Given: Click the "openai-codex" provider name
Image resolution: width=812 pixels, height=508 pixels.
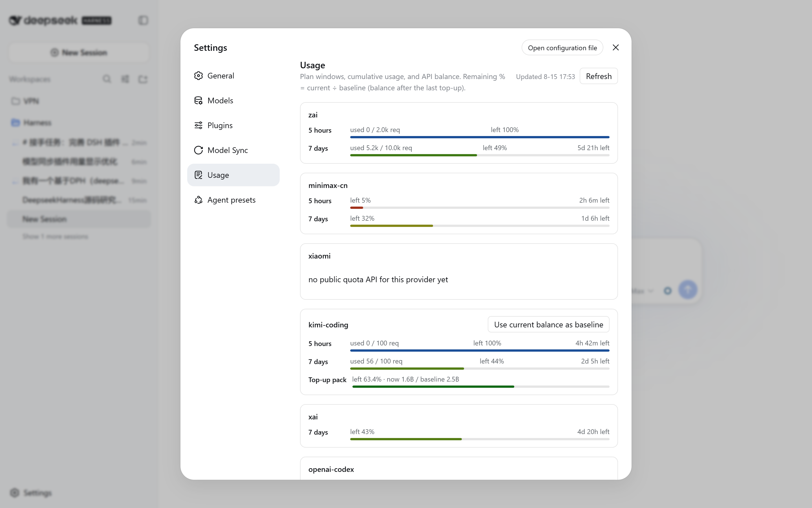Looking at the screenshot, I should click(331, 469).
